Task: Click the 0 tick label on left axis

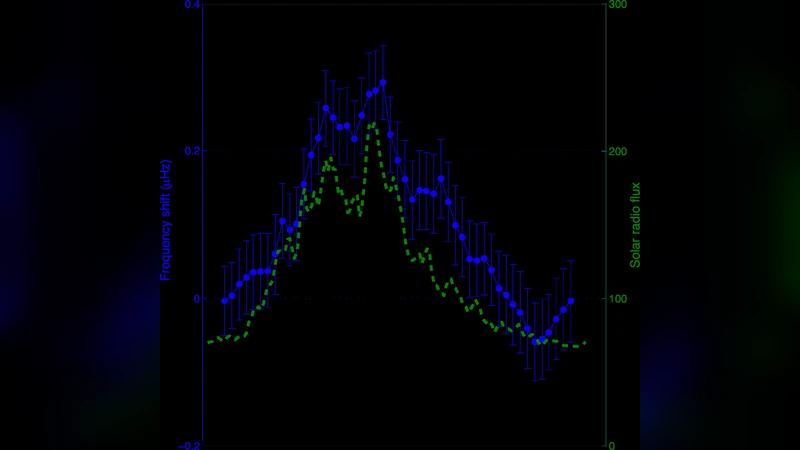Action: click(197, 298)
